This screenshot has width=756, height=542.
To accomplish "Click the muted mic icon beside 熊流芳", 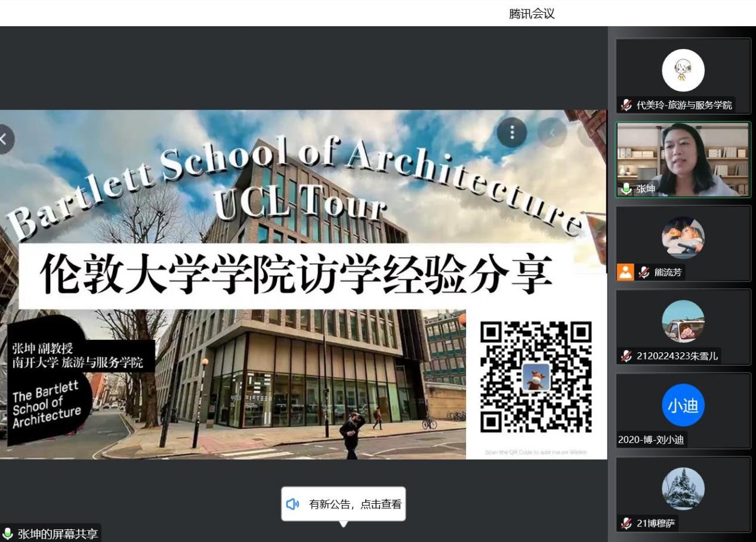I will [644, 272].
